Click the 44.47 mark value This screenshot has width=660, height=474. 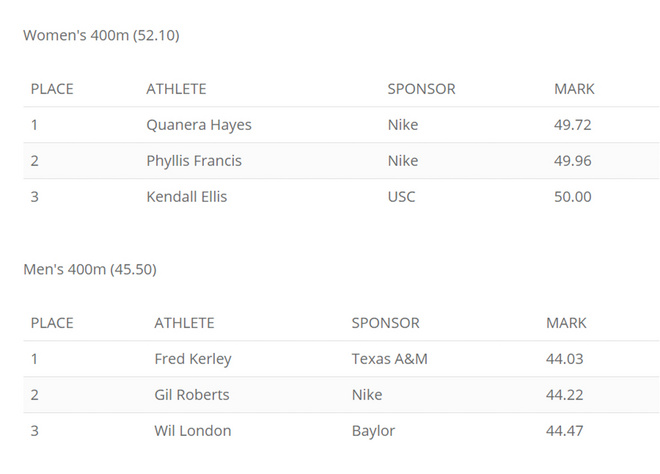(x=565, y=431)
